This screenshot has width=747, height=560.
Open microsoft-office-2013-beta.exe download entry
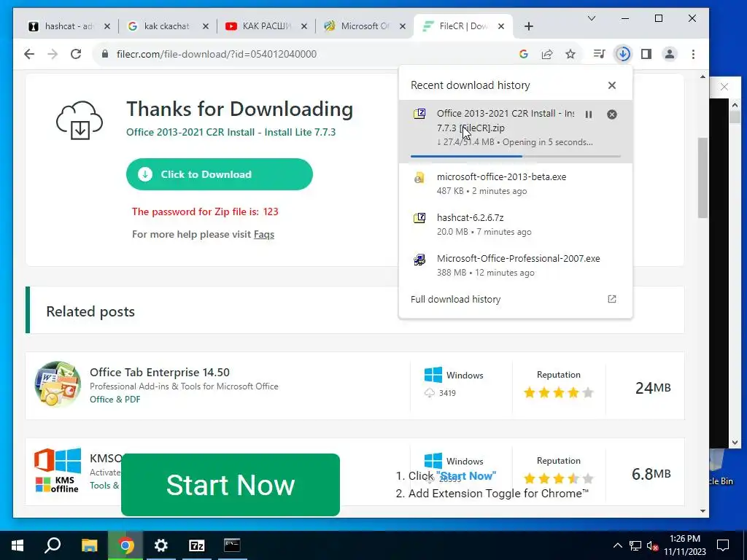(516, 183)
